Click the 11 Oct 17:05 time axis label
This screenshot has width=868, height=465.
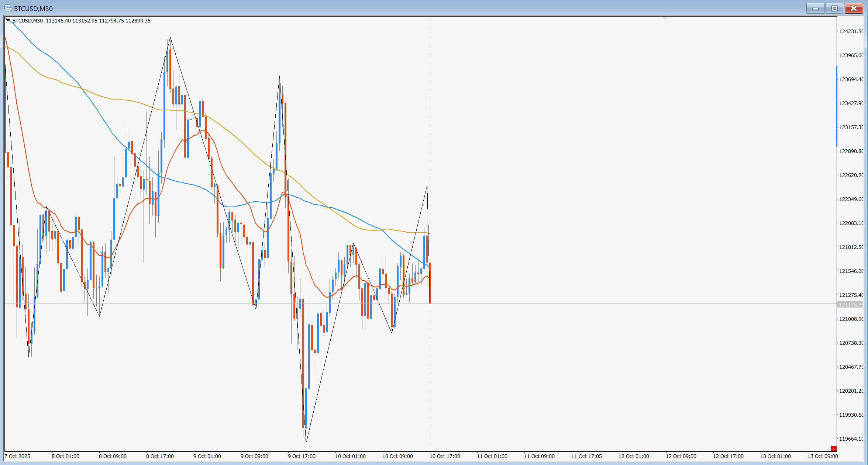[586, 456]
